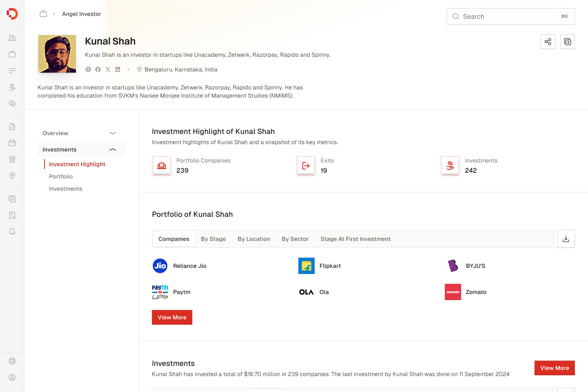Open the help lifebuoy icon

coord(12,361)
